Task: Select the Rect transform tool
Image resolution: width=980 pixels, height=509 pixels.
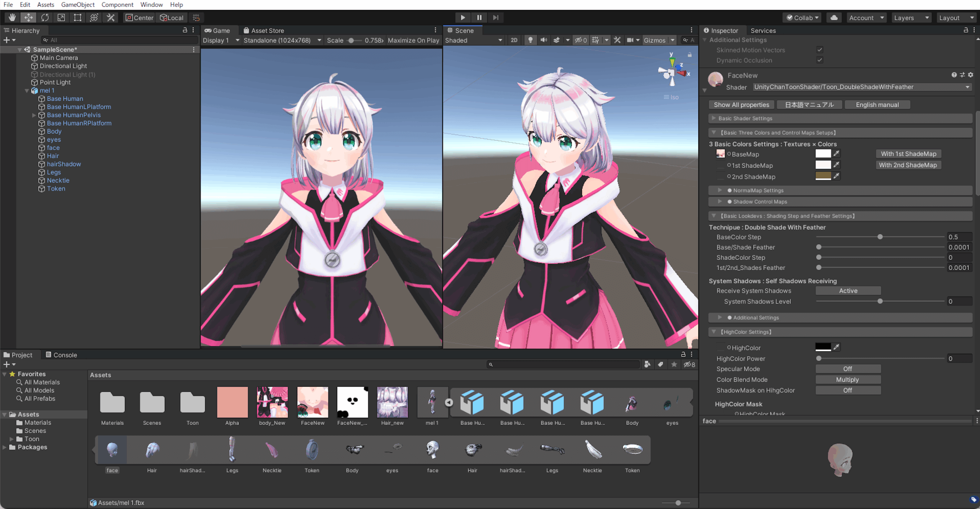Action: coord(78,17)
